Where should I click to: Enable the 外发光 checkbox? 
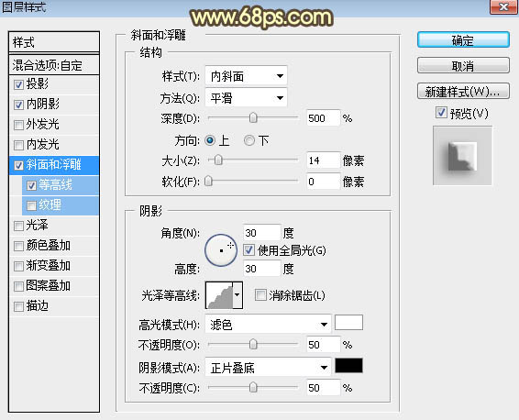click(x=18, y=125)
